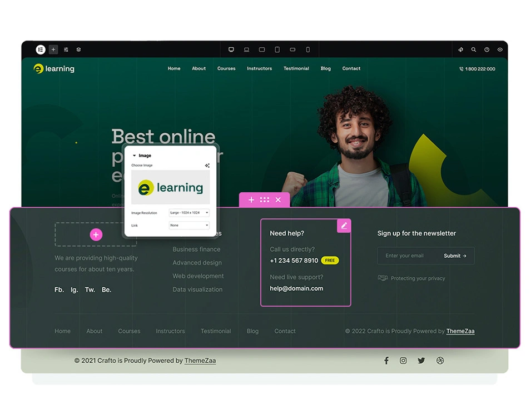Open the Image Resolution dropdown
The height and width of the screenshot is (420, 531).
pos(189,213)
